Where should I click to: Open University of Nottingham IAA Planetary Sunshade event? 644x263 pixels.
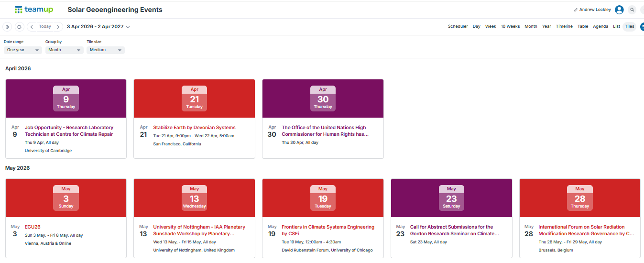199,230
